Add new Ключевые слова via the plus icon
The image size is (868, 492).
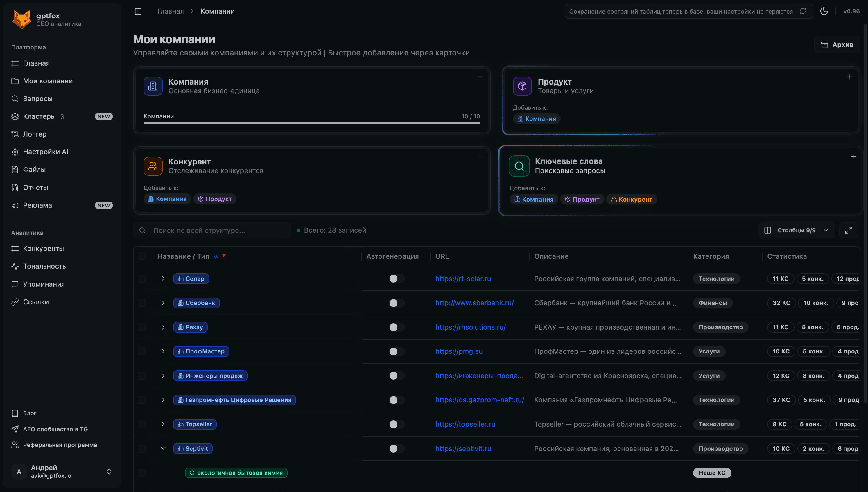pos(853,156)
